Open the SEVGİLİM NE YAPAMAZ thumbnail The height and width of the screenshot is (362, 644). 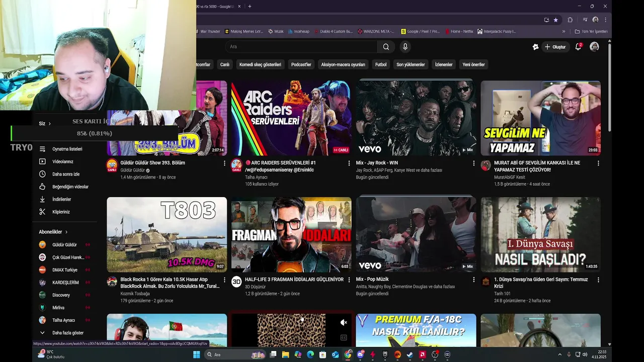pos(540,118)
